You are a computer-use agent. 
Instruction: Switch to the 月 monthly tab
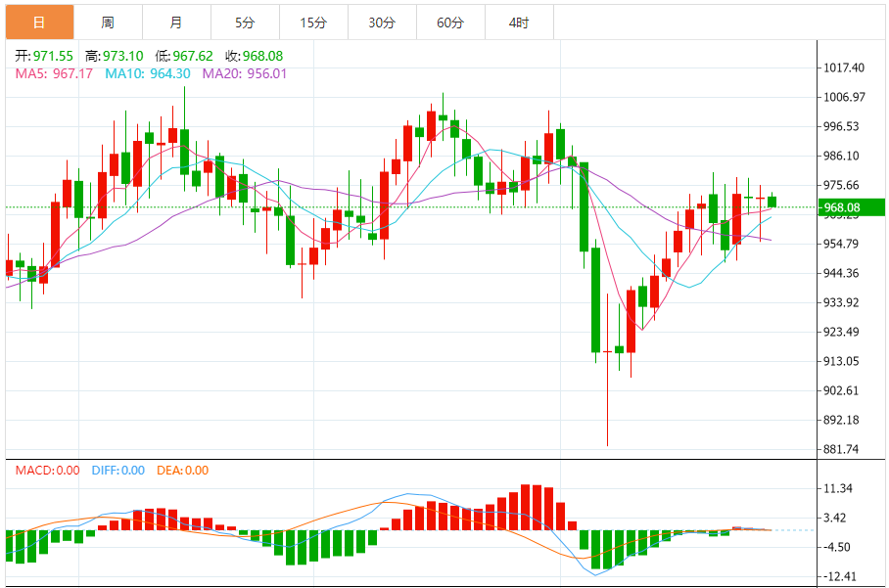177,23
